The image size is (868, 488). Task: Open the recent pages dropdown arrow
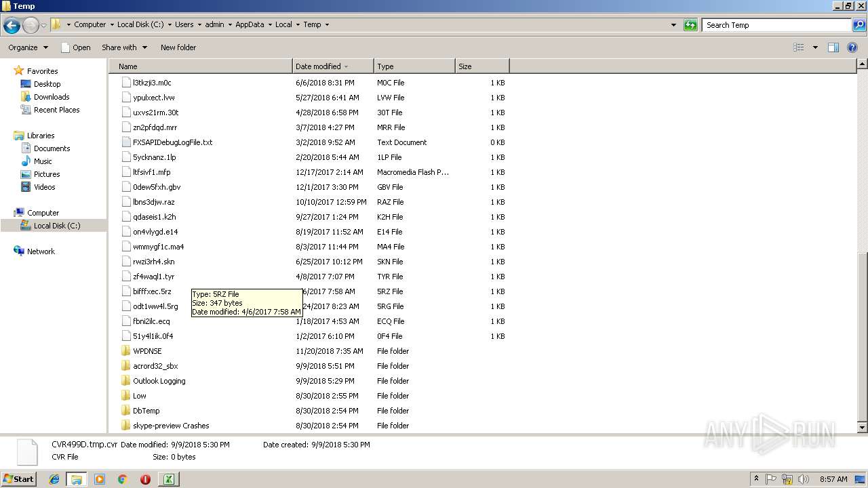[43, 25]
